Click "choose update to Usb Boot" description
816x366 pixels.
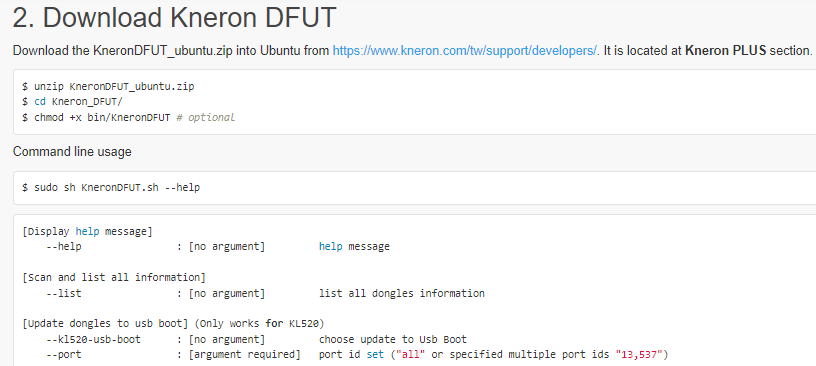point(393,339)
